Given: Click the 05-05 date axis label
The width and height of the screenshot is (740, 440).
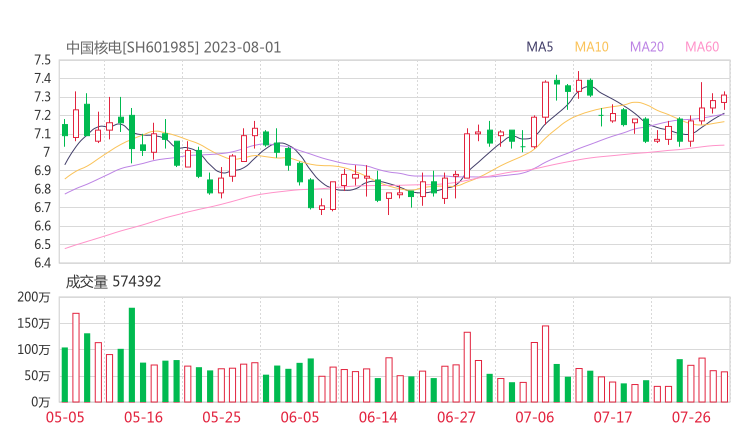Looking at the screenshot, I should [65, 417].
